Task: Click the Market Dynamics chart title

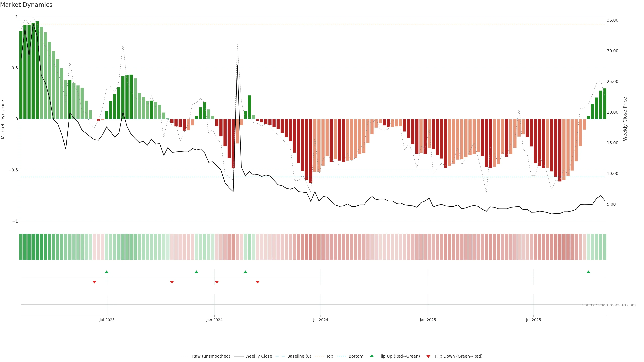Action: pyautogui.click(x=26, y=5)
